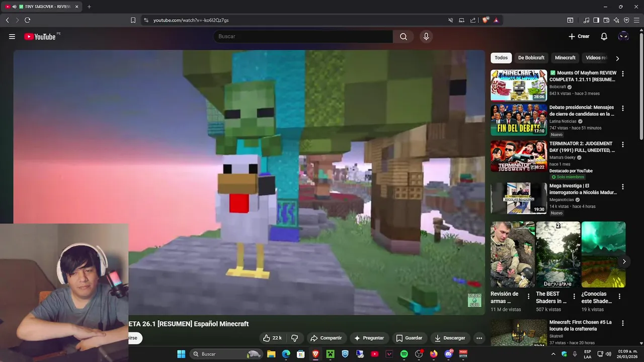Dislike the video with thumbs down
Screen dimensions: 644x362
[295, 338]
